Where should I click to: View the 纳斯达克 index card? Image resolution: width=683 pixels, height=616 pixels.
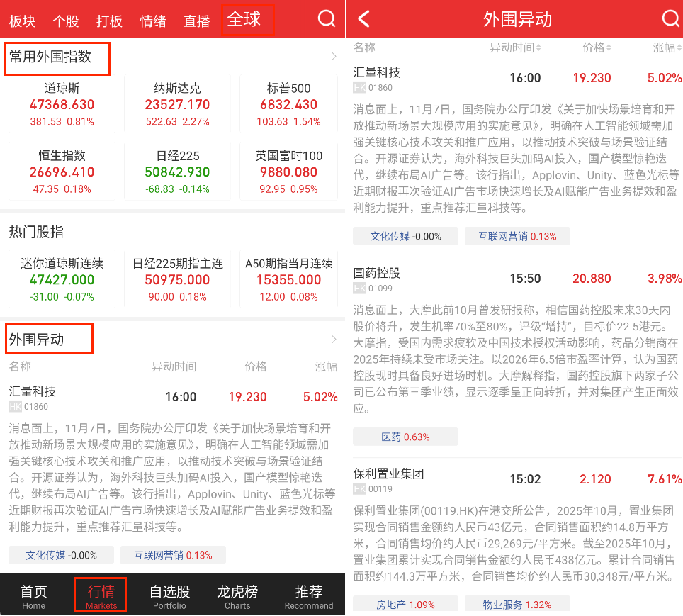click(177, 104)
